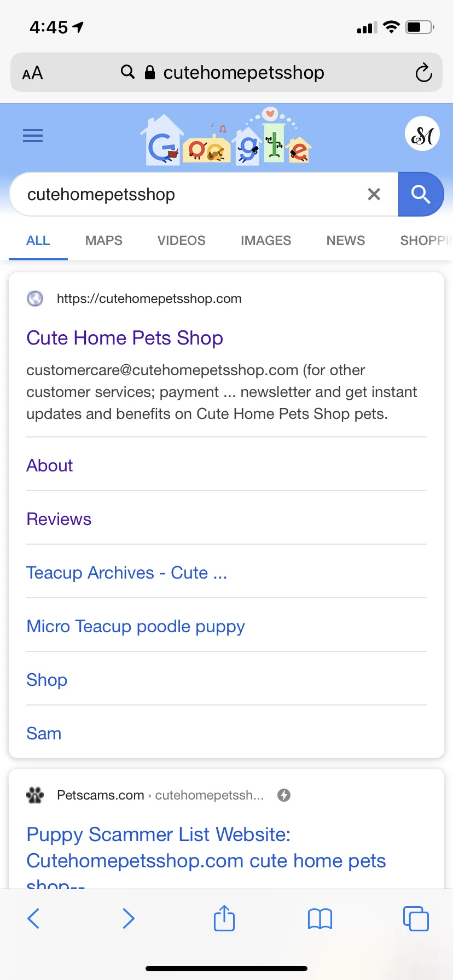Select the IMAGES results tab

point(266,241)
